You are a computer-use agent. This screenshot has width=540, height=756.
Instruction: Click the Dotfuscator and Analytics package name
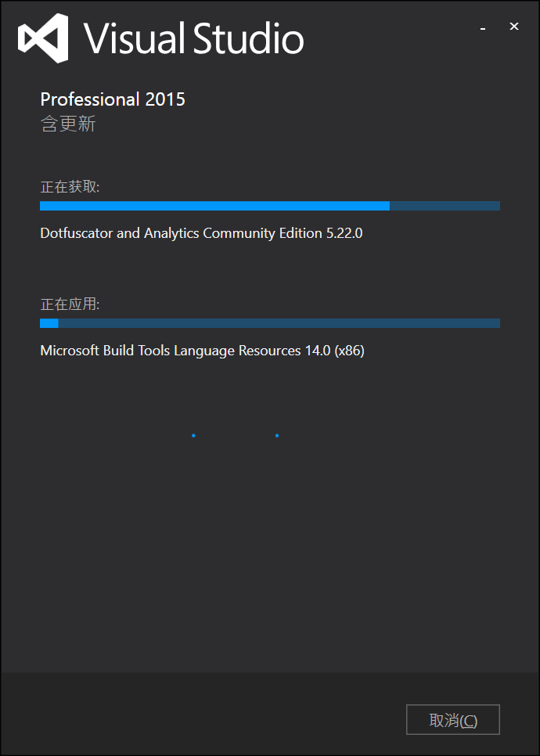pyautogui.click(x=202, y=233)
